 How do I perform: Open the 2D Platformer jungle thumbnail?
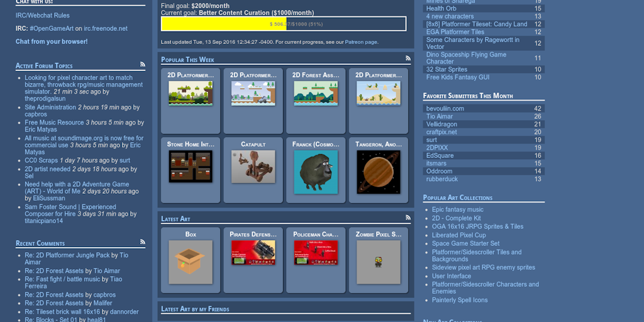pyautogui.click(x=191, y=93)
